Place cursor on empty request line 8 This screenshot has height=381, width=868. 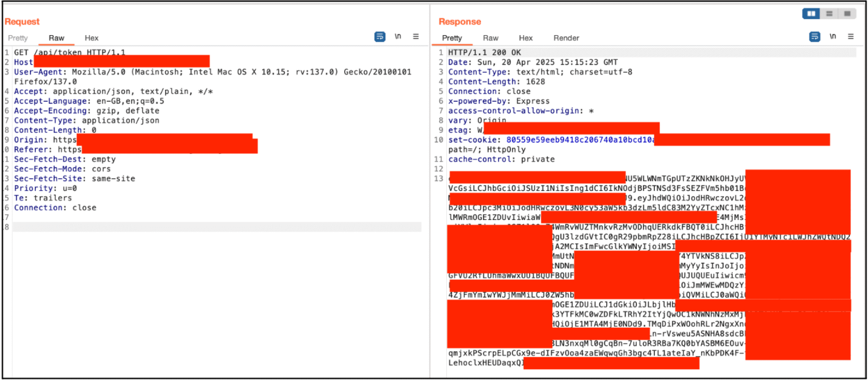pyautogui.click(x=217, y=227)
